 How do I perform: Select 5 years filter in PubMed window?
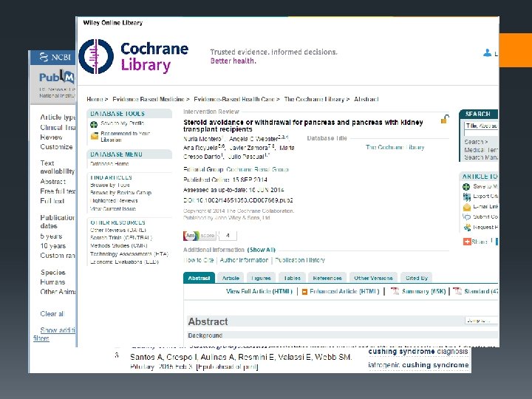click(51, 236)
